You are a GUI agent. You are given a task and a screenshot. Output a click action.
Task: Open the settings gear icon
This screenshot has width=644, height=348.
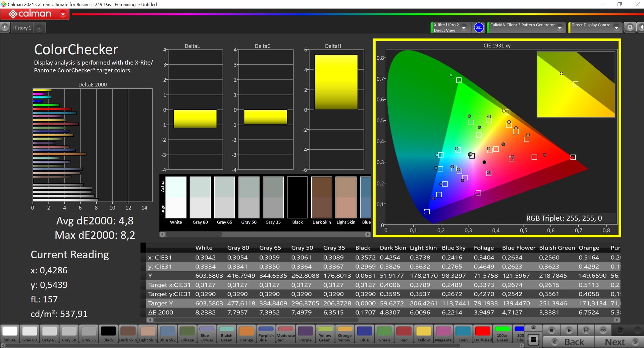point(630,27)
